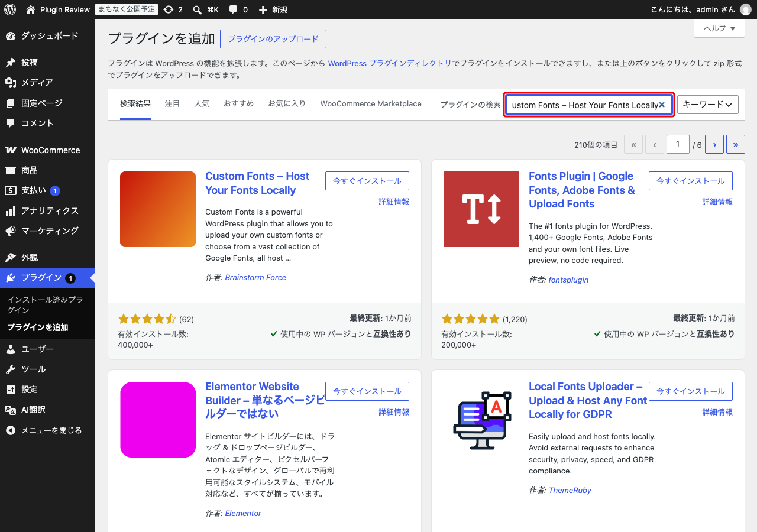The image size is (757, 532).
Task: Open WooCommerce Marketplace tab
Action: pos(371,104)
